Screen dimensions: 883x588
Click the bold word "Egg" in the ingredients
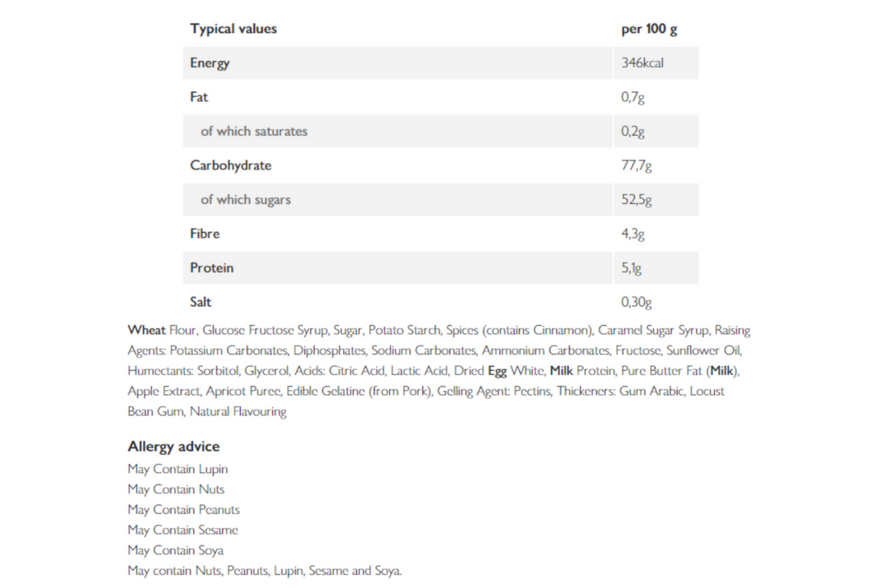[497, 371]
